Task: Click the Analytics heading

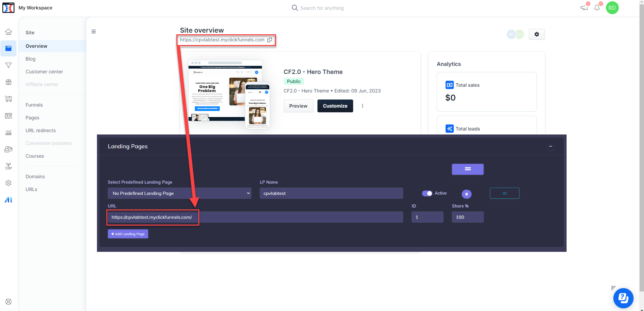Action: pos(449,64)
